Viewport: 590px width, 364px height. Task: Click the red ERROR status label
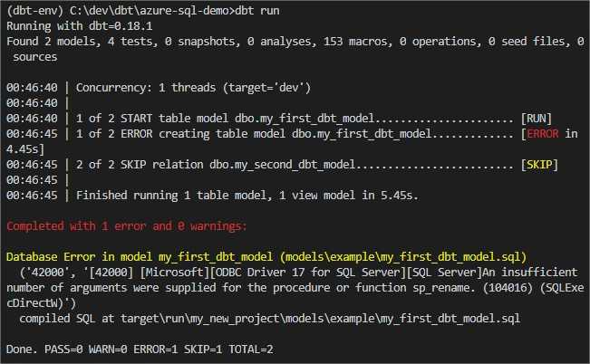coord(543,133)
